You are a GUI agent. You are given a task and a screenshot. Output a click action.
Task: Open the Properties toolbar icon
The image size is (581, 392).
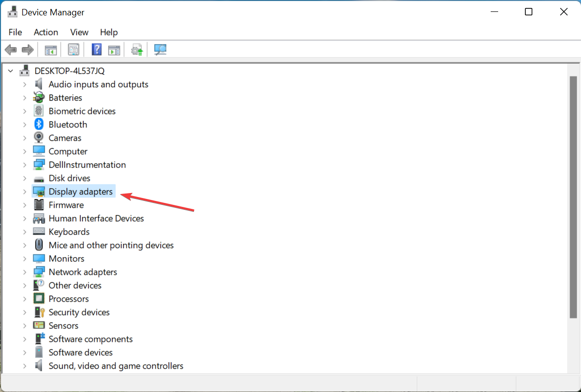click(x=73, y=50)
